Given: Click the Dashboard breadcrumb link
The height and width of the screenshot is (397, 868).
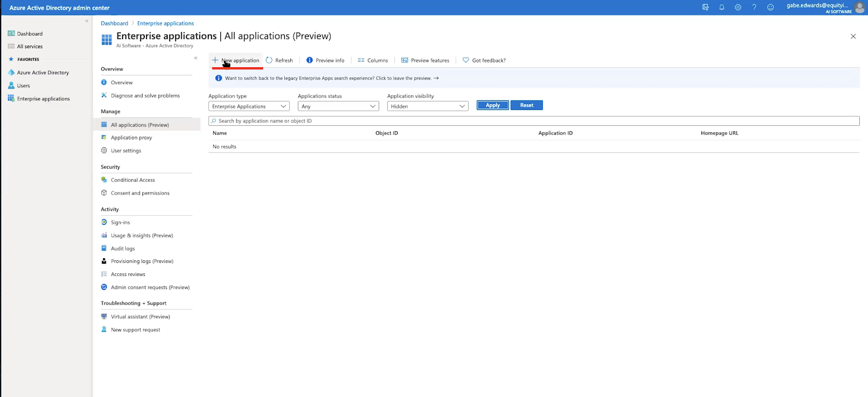Looking at the screenshot, I should pyautogui.click(x=114, y=23).
